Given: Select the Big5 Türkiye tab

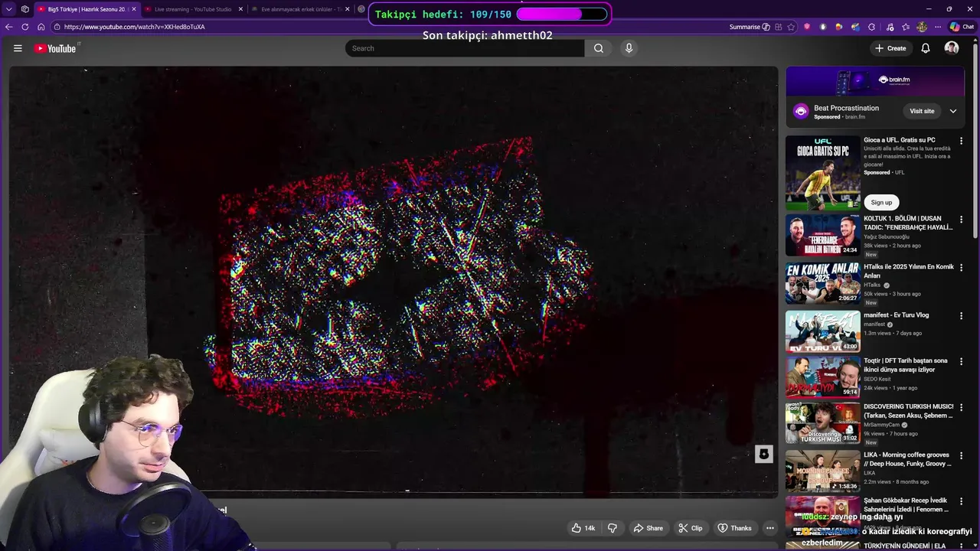Looking at the screenshot, I should 86,9.
